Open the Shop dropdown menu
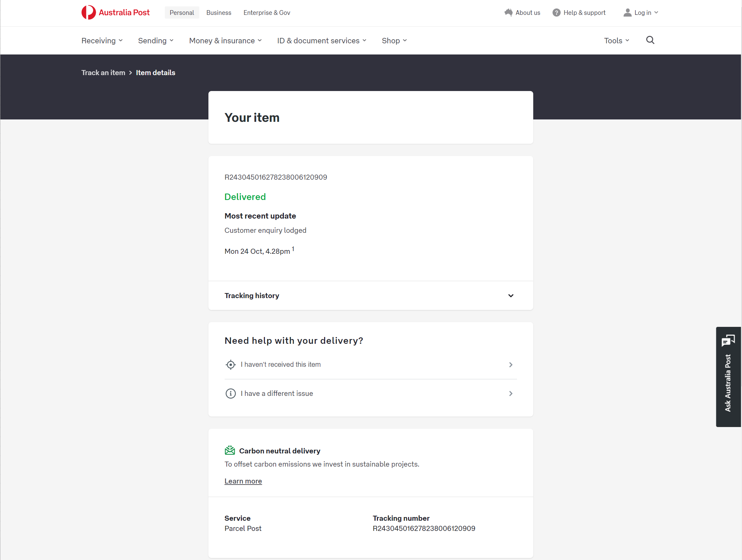The width and height of the screenshot is (742, 560). (394, 41)
